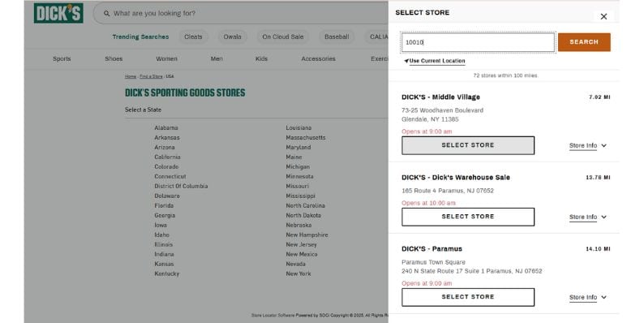The image size is (644, 323).
Task: Open the Kansas state link
Action: pyautogui.click(x=165, y=265)
